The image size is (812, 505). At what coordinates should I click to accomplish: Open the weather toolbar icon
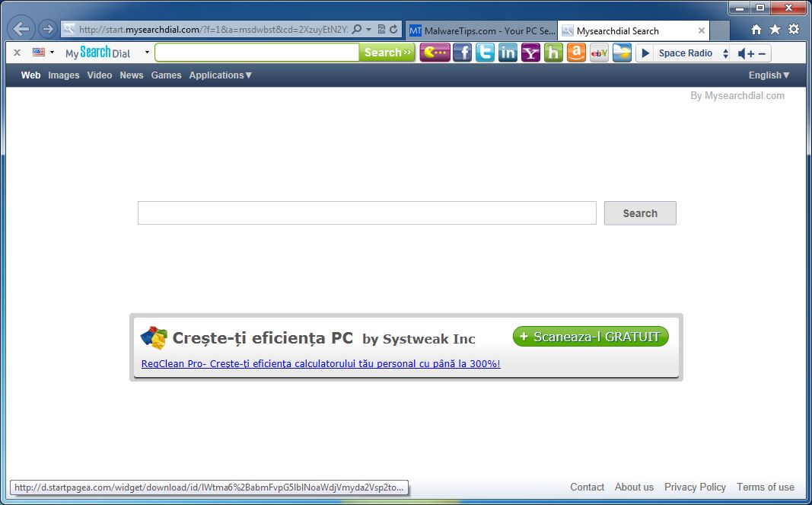tap(622, 53)
